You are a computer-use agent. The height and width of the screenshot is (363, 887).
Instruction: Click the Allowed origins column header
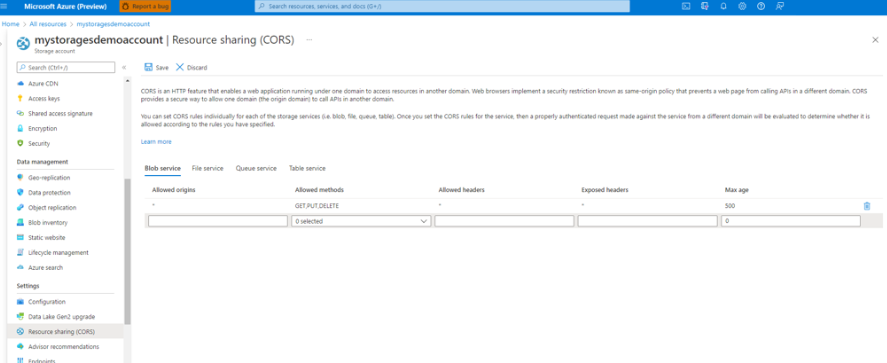[x=174, y=190]
